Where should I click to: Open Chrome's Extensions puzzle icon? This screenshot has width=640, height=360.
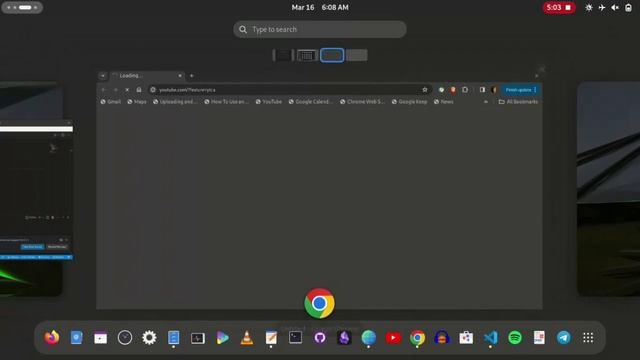(465, 90)
